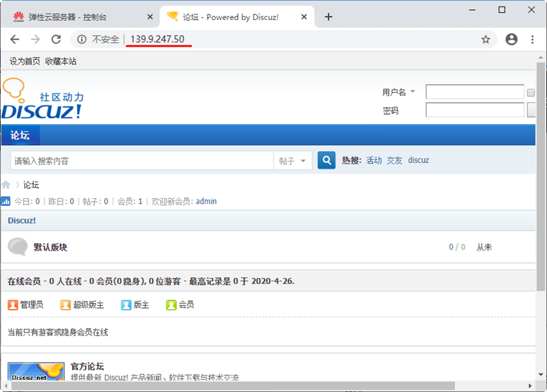The image size is (547, 392).
Task: Click the Discuz! 社区动力 logo
Action: tap(42, 98)
